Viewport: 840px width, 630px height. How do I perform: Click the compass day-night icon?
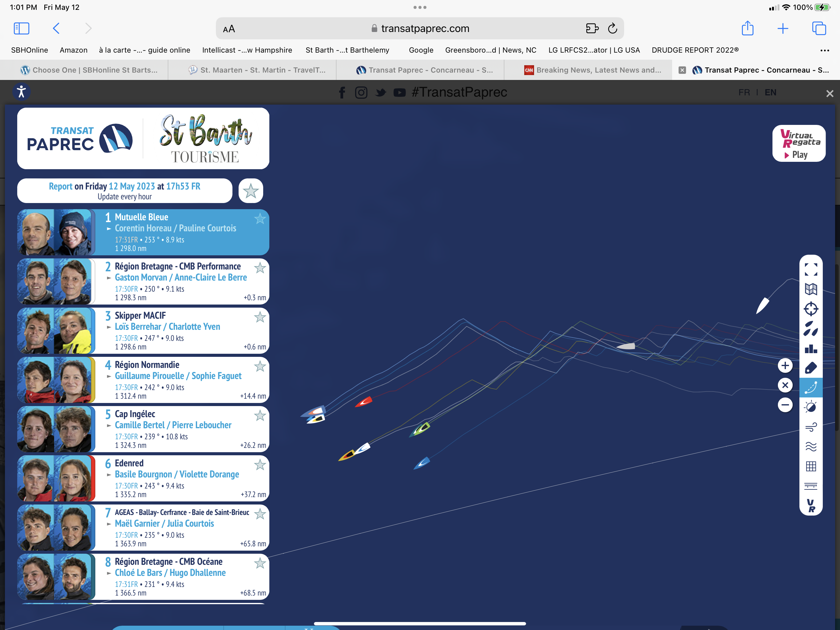811,407
